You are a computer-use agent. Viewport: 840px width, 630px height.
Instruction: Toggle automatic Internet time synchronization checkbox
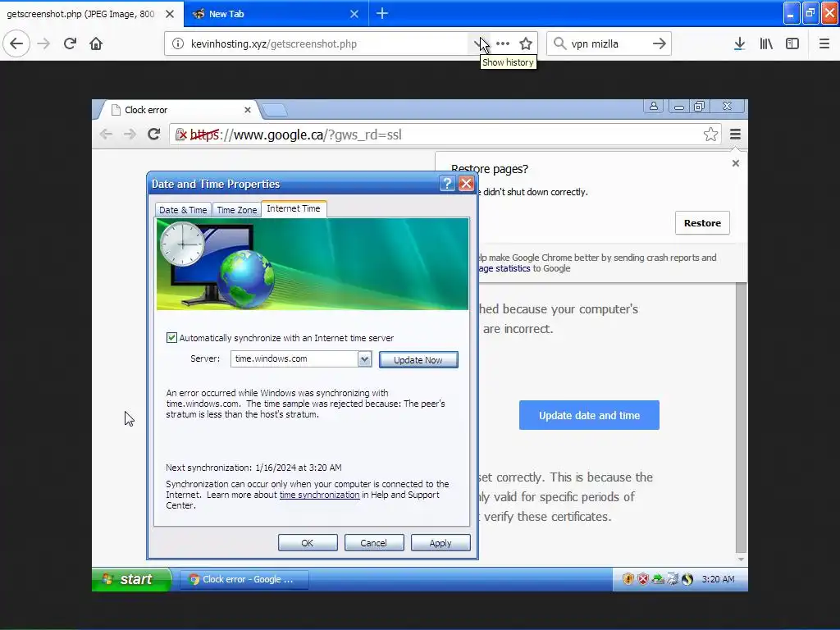(x=171, y=337)
